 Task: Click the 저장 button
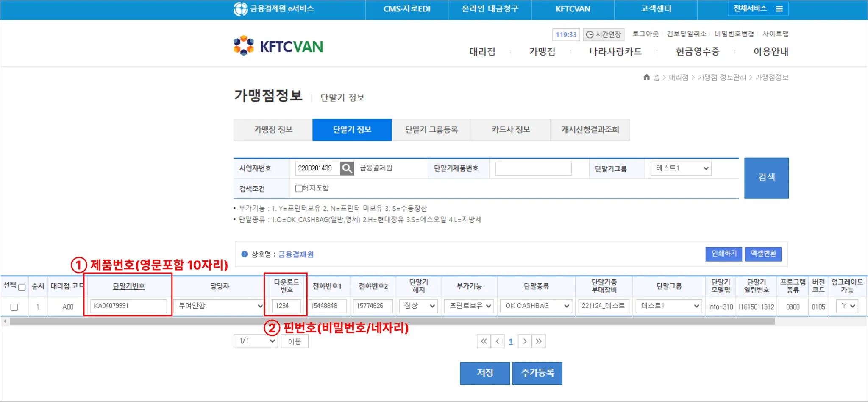pyautogui.click(x=485, y=373)
